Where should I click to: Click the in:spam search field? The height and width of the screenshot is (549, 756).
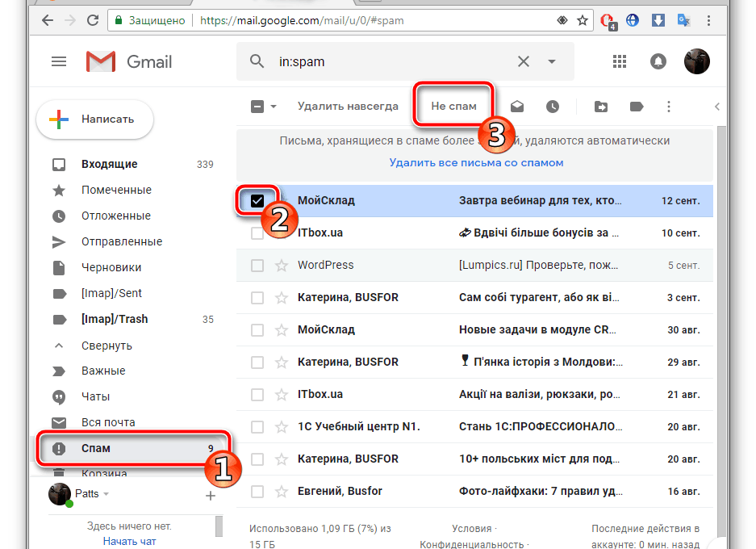[x=387, y=61]
